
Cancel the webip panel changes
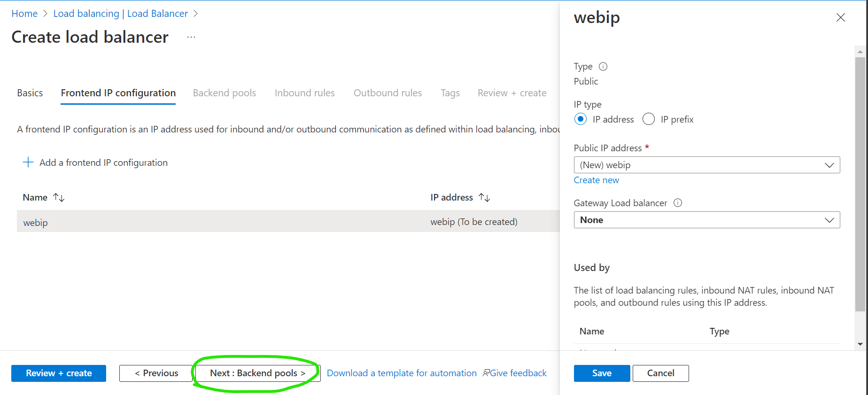[x=660, y=373]
